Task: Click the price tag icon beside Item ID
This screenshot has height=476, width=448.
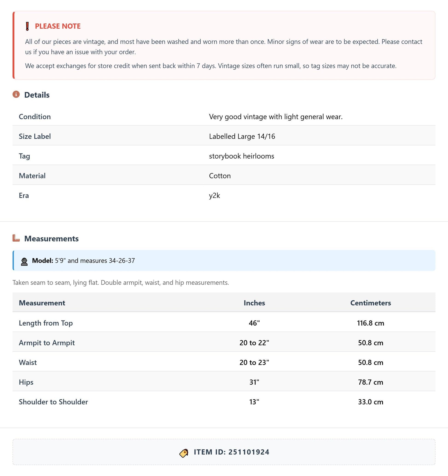Action: [x=184, y=453]
